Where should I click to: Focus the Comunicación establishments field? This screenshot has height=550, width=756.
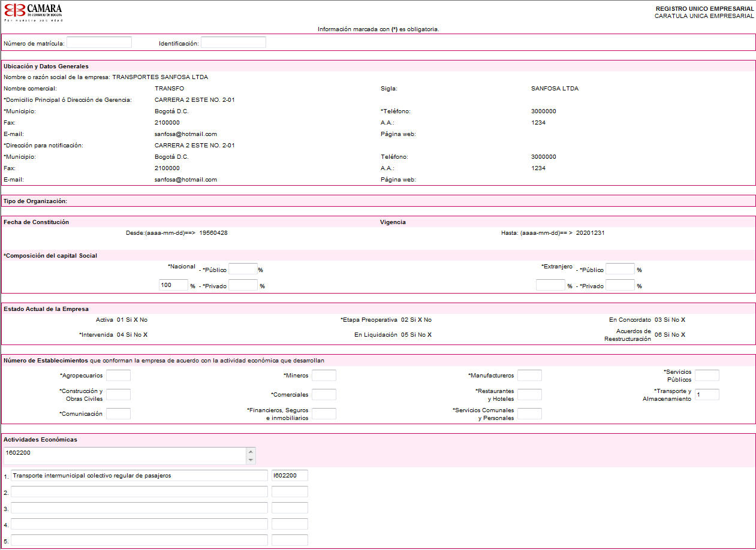[118, 414]
